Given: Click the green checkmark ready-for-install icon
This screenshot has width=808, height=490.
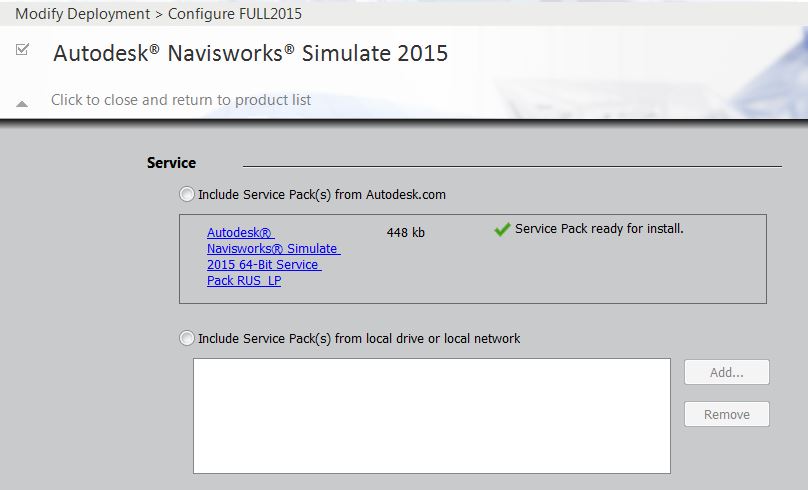Looking at the screenshot, I should pos(502,229).
